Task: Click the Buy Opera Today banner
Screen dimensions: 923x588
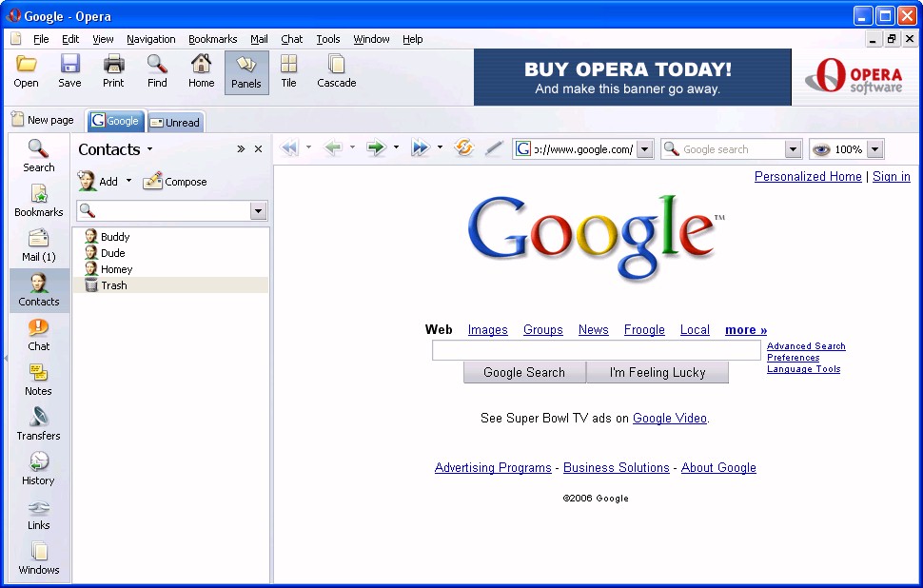Action: tap(632, 77)
